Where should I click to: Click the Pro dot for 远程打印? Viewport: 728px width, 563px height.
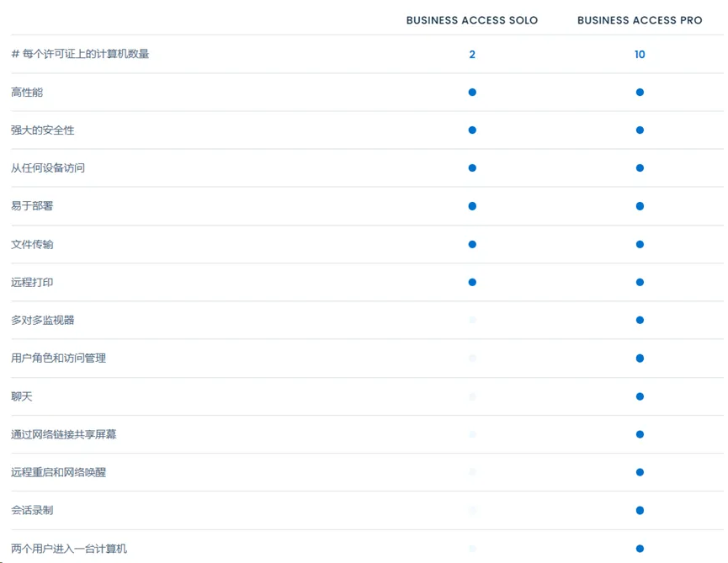(640, 282)
